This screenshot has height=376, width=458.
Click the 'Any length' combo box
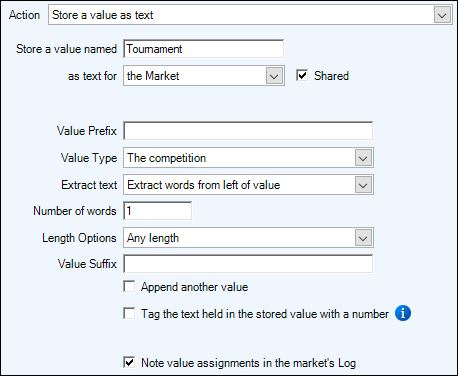(x=248, y=238)
